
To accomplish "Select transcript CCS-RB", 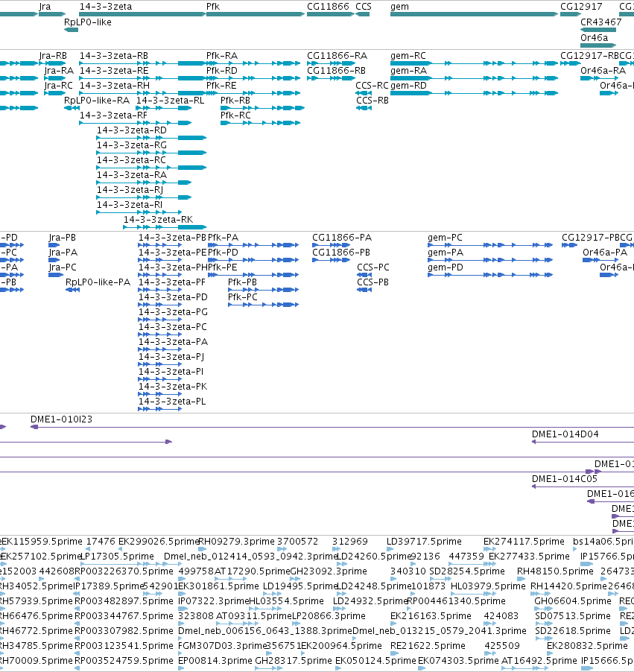I will tap(373, 101).
